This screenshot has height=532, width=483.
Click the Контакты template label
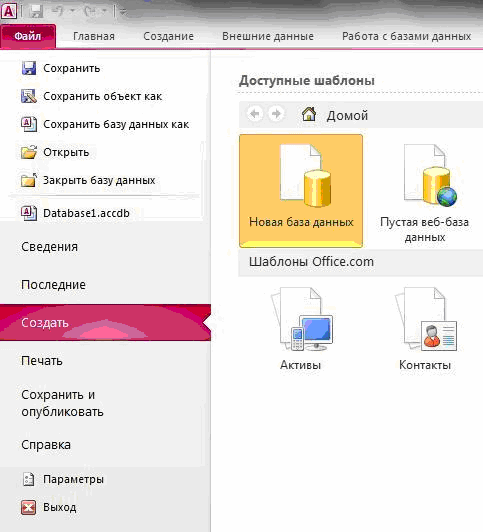coord(425,365)
